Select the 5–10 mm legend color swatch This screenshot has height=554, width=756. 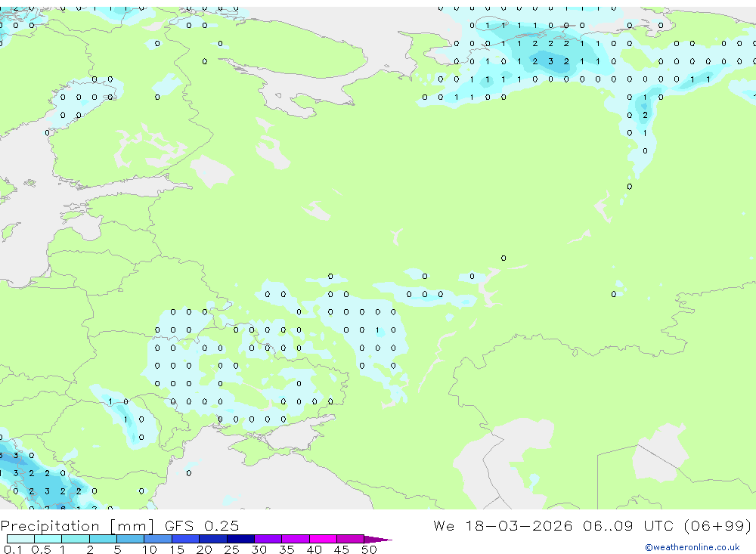131,539
